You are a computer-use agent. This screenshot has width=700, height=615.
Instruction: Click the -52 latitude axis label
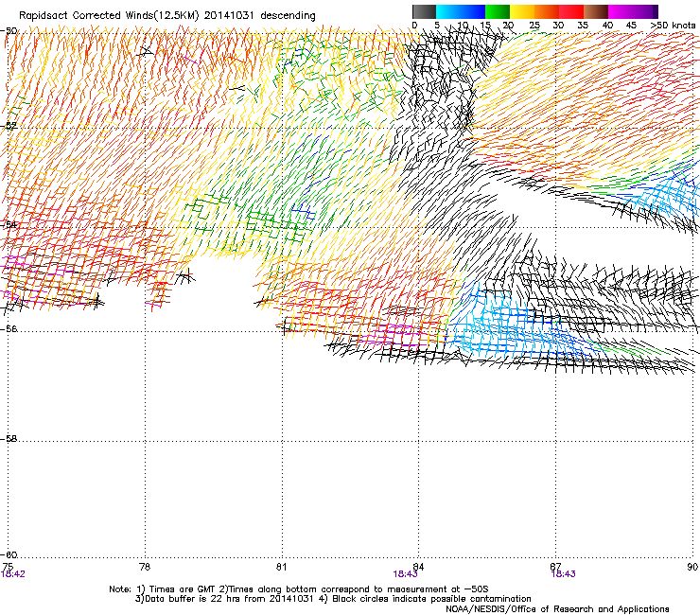click(x=9, y=126)
